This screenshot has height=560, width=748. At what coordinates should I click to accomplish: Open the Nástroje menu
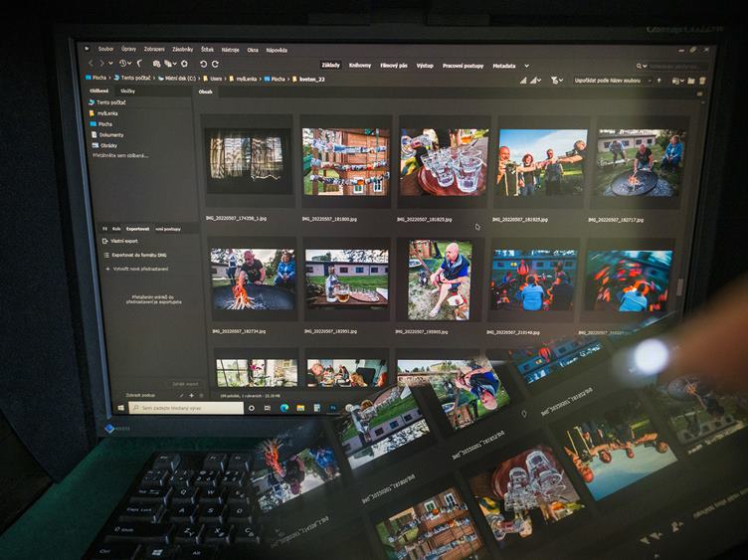click(x=230, y=50)
